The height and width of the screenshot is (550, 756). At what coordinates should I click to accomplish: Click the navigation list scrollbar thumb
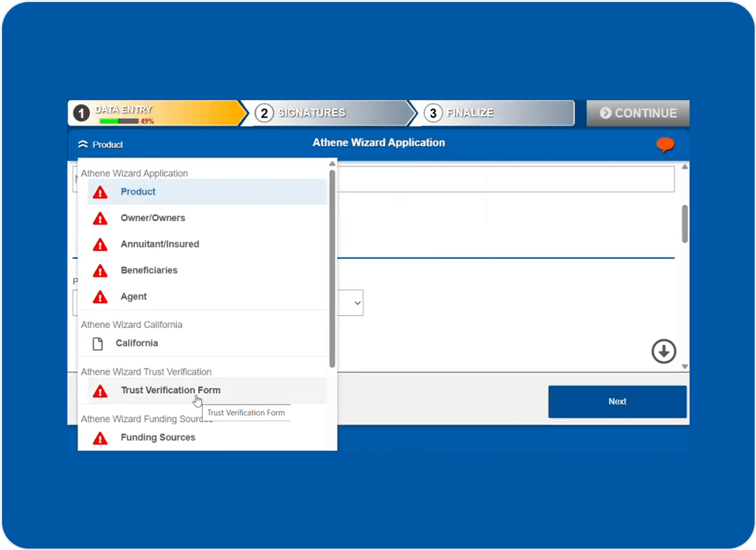[332, 268]
